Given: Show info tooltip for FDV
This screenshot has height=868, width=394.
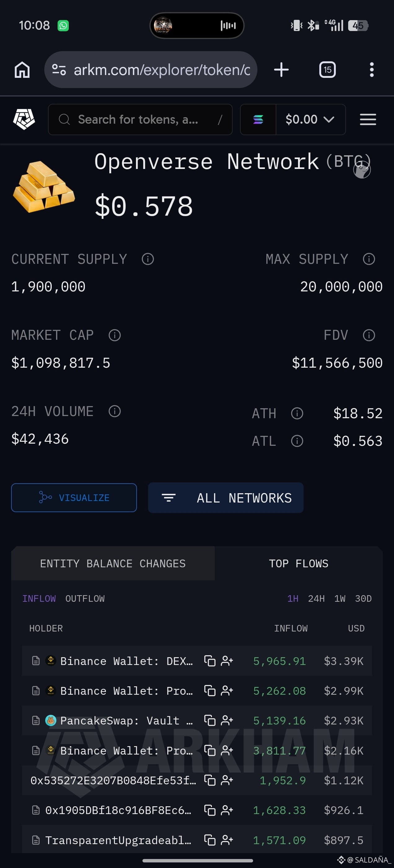Looking at the screenshot, I should click(369, 335).
